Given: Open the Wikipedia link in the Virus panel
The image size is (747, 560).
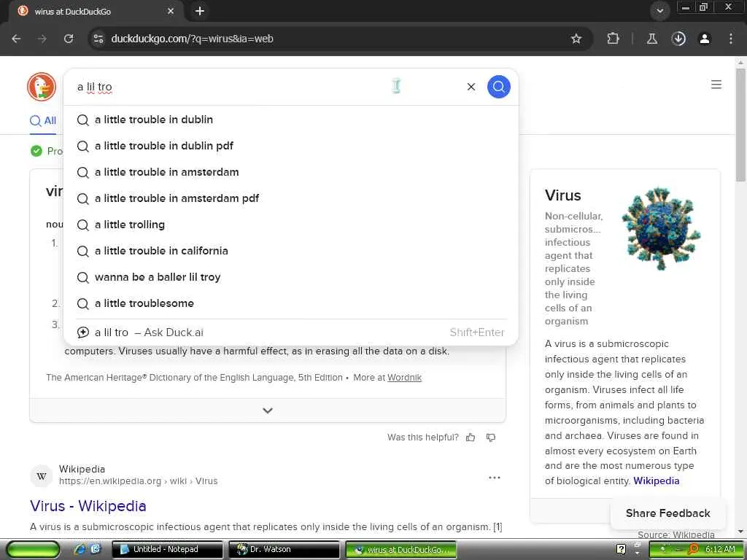Looking at the screenshot, I should click(x=656, y=481).
